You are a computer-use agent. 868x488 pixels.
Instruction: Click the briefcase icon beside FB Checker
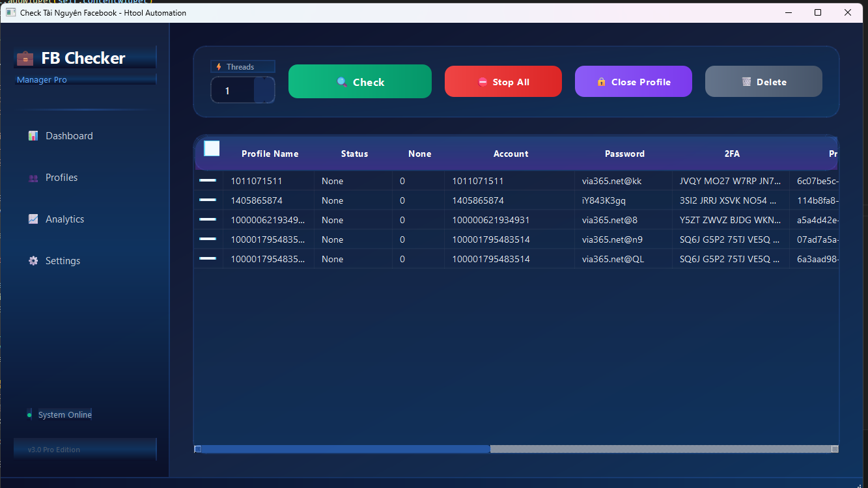tap(25, 58)
